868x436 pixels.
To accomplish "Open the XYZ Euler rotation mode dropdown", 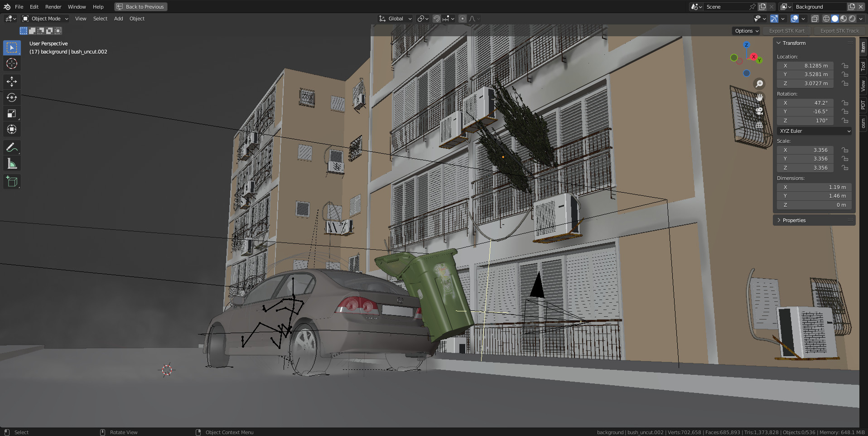I will coord(815,131).
